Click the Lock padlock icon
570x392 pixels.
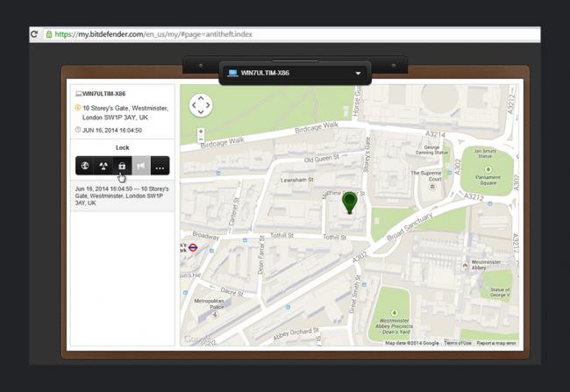point(122,166)
